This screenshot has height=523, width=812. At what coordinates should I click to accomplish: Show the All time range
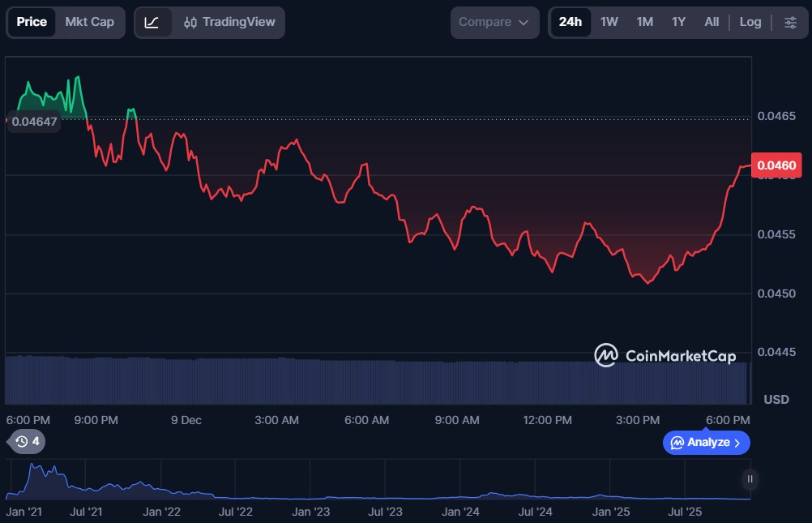712,22
